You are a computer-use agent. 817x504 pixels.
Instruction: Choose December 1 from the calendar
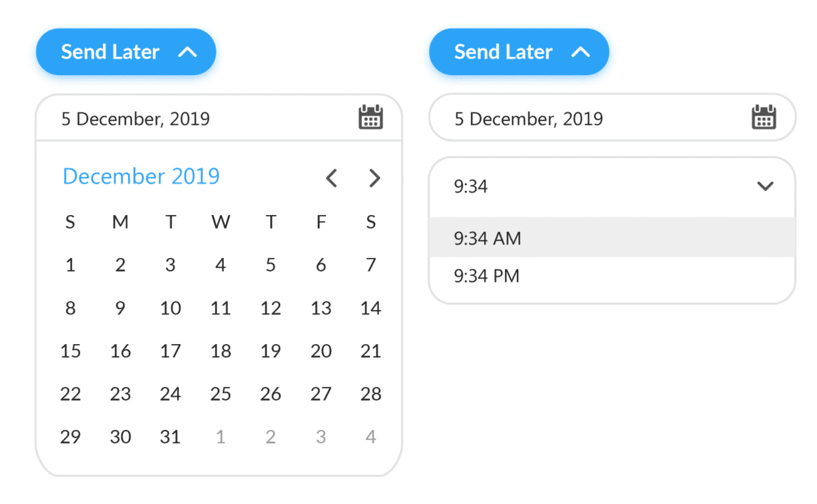[x=70, y=265]
